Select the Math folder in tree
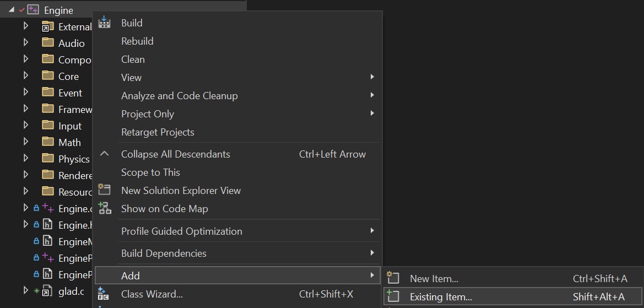 pos(69,142)
